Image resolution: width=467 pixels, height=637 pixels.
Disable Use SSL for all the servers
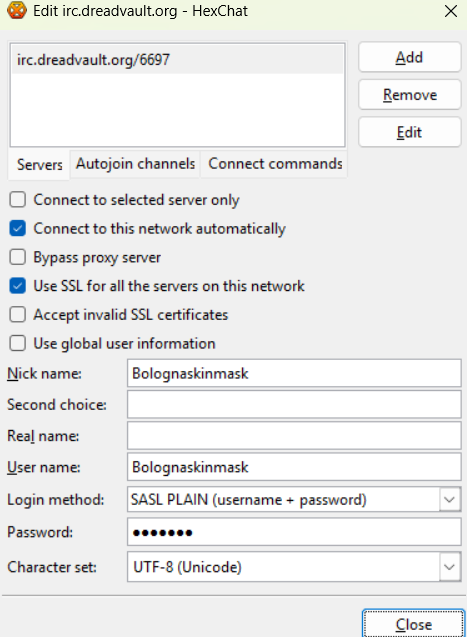point(17,286)
